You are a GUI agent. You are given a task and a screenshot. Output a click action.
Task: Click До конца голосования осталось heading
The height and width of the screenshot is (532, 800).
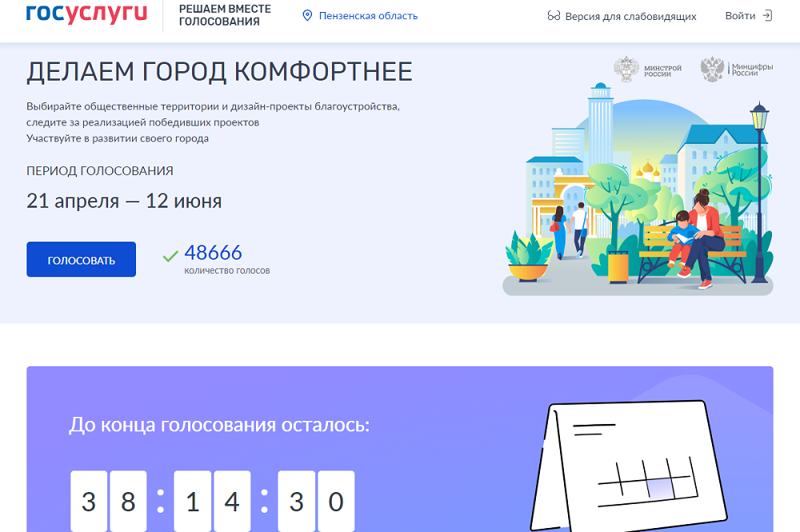(x=219, y=424)
